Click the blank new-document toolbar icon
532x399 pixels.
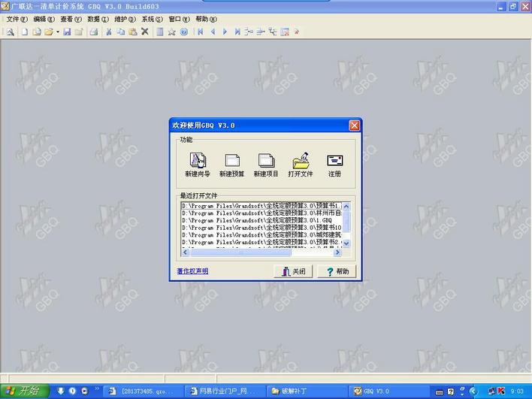[25, 32]
